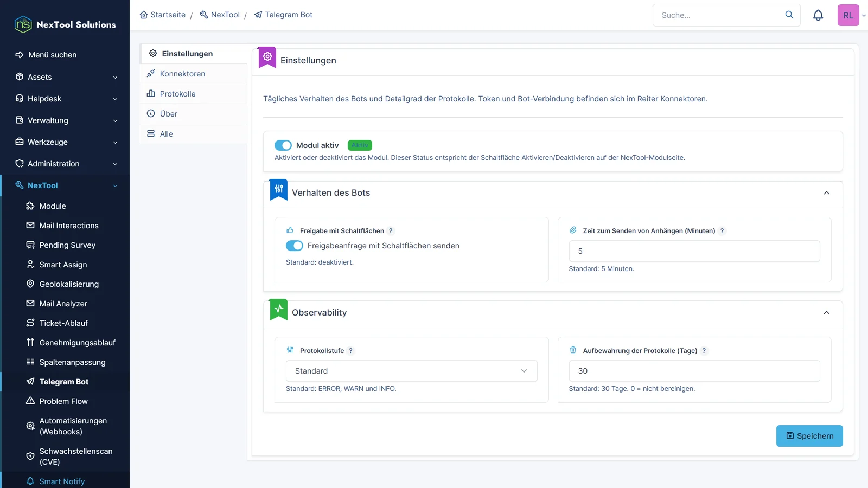
Task: Click the notification bell icon
Action: coord(818,15)
